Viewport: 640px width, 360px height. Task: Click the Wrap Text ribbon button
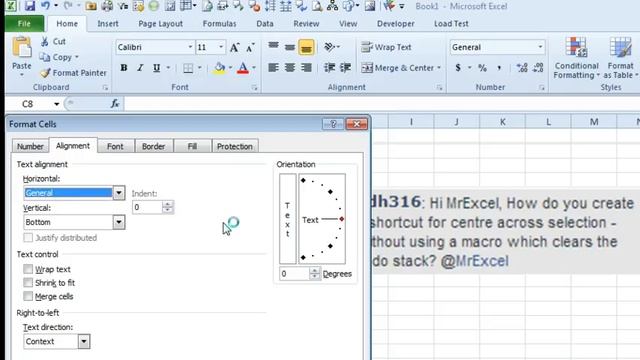(386, 47)
